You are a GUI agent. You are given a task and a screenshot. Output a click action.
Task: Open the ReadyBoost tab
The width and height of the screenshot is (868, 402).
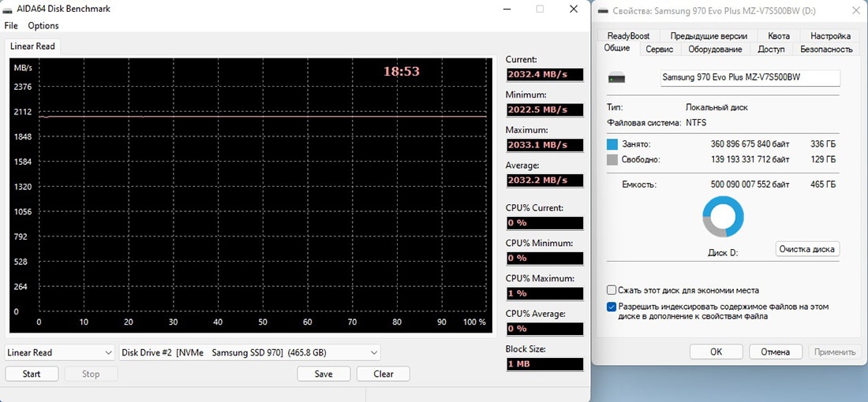click(x=628, y=35)
